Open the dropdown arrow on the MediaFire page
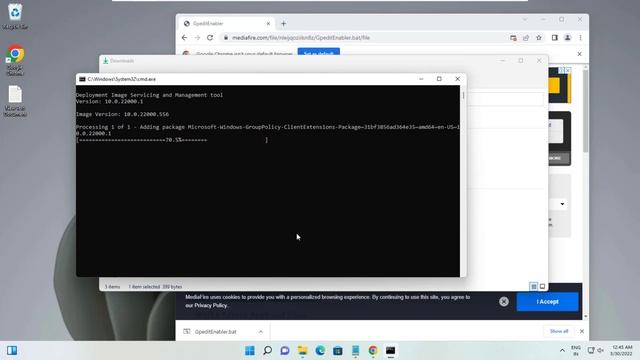 tap(562, 204)
